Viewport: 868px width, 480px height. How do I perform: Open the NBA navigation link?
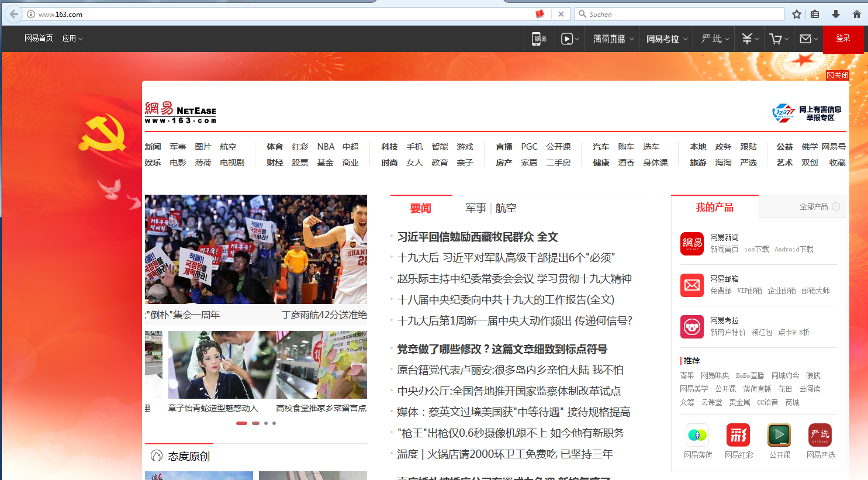(326, 147)
